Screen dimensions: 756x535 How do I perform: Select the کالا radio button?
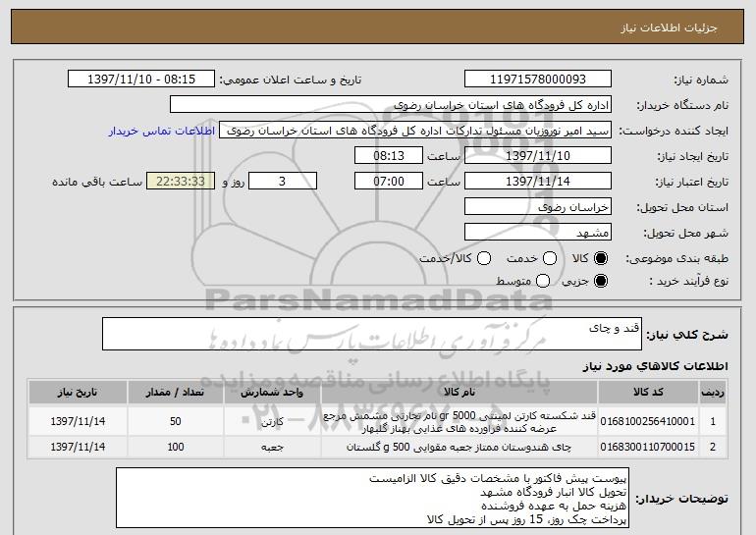pos(601,258)
